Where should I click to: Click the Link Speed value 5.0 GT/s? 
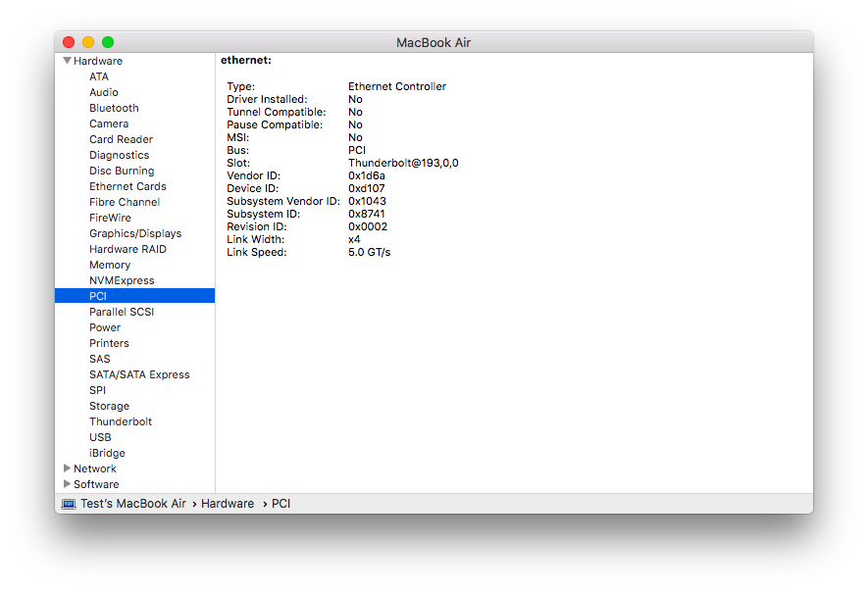pyautogui.click(x=369, y=252)
